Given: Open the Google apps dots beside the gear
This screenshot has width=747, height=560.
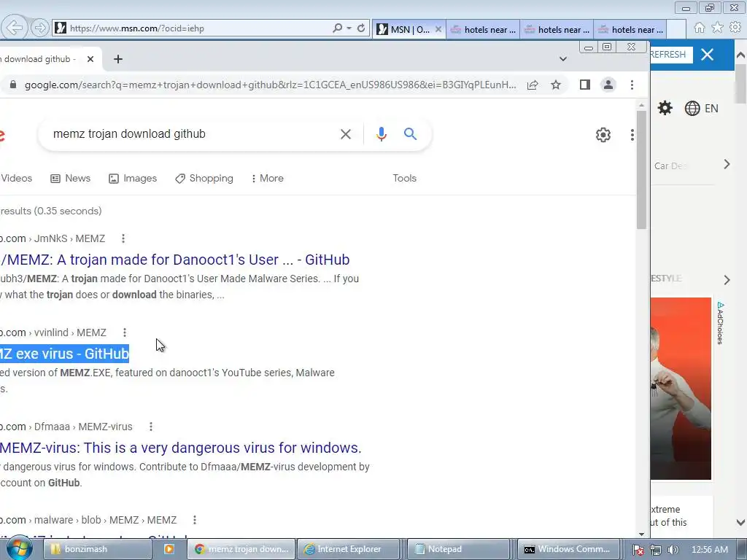Looking at the screenshot, I should (x=632, y=135).
